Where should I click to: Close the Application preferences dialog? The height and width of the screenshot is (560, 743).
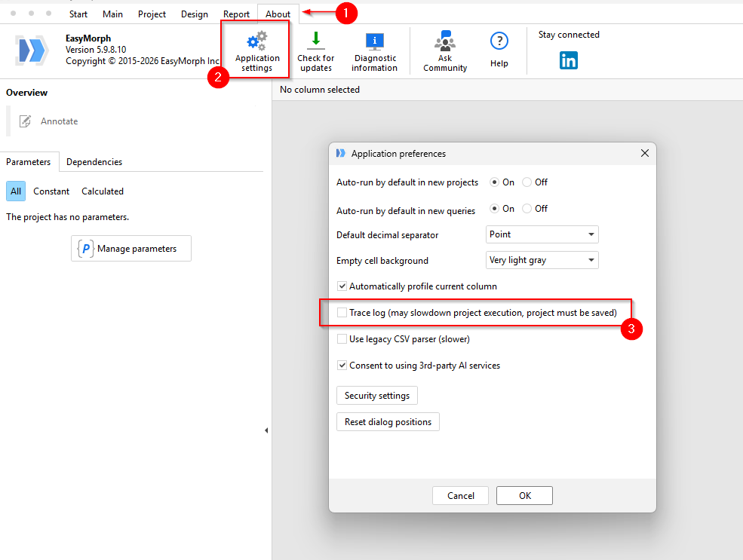(x=644, y=153)
